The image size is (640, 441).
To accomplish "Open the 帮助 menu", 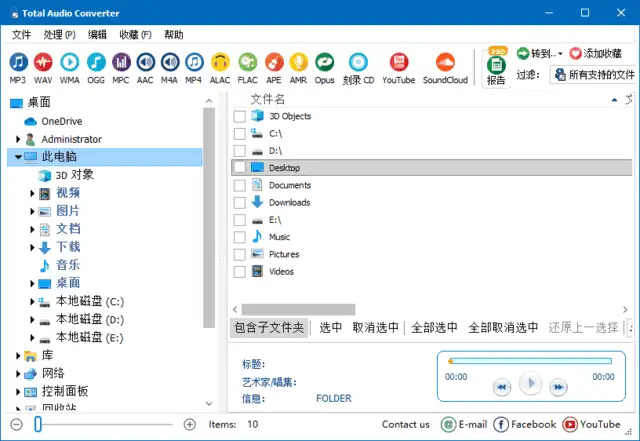I will point(174,34).
